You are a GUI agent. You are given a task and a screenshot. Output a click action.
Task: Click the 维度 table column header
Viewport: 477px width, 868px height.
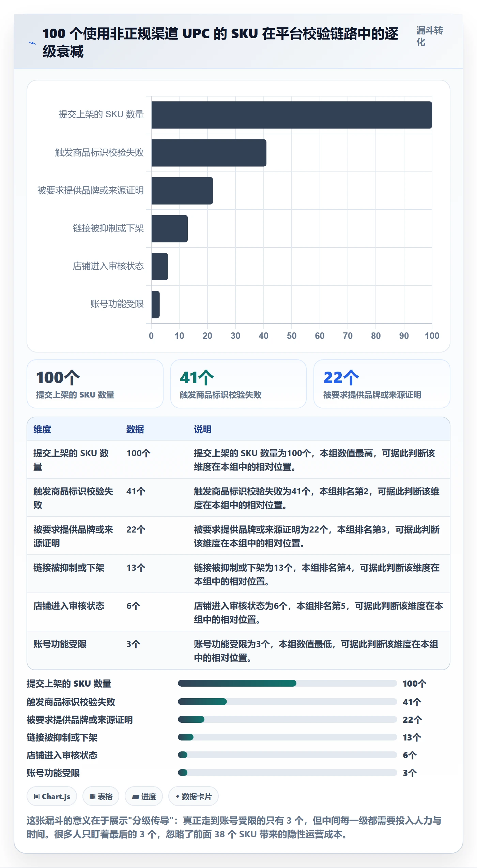pyautogui.click(x=42, y=429)
